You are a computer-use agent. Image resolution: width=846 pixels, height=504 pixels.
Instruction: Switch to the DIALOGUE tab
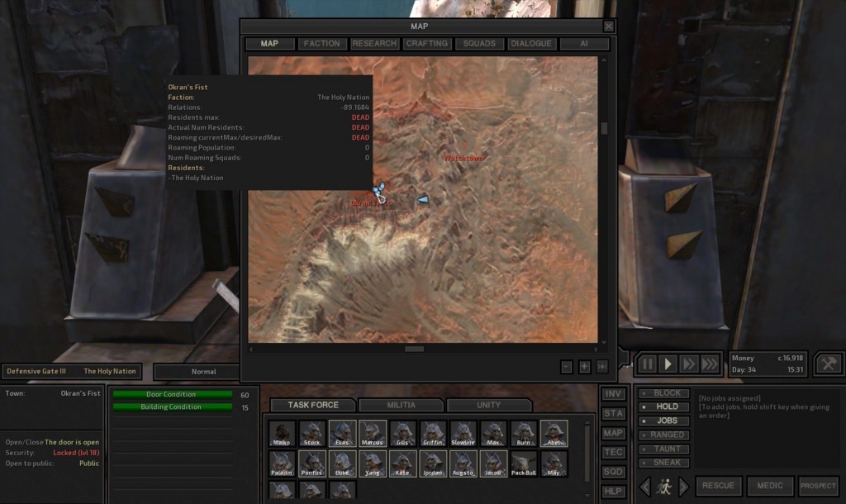point(531,44)
